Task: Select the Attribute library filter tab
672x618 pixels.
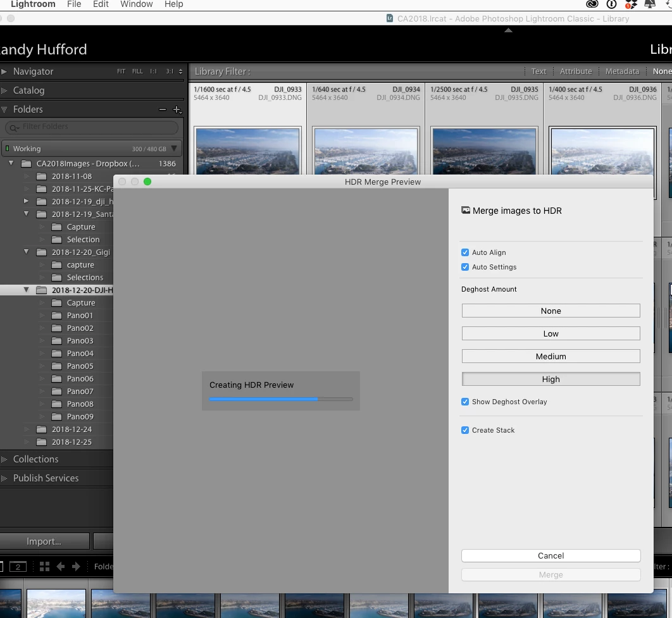Action: [576, 71]
